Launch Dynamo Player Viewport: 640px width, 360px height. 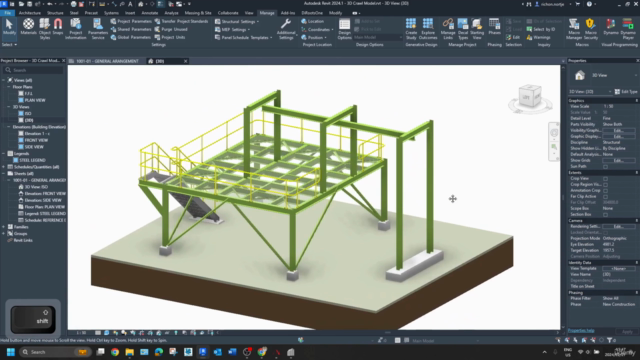point(628,29)
